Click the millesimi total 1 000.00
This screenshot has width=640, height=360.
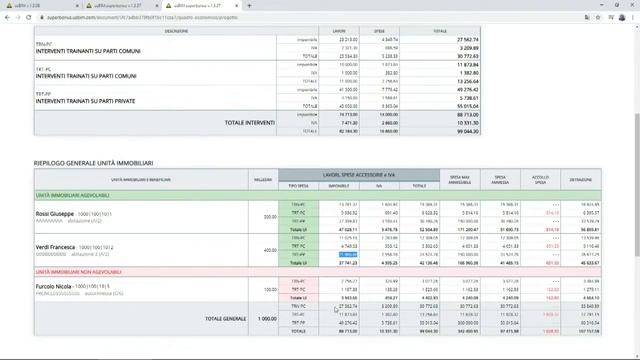tap(267, 319)
